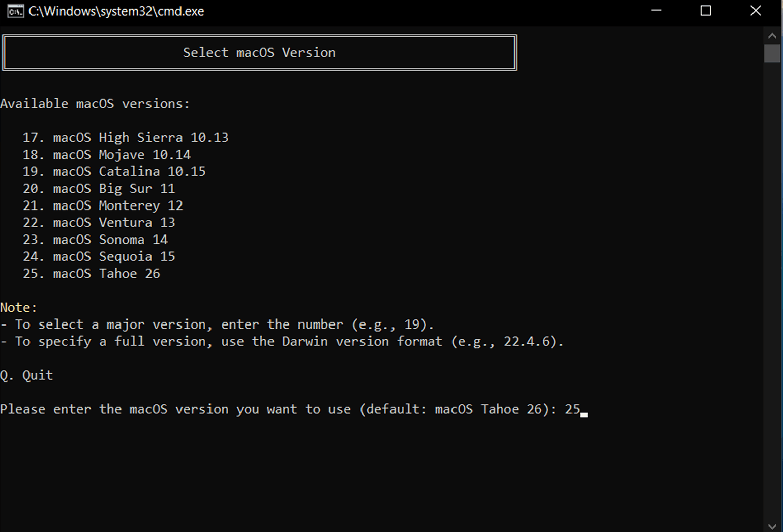Click the 'Select macOS Version' header text
The image size is (783, 532).
[x=259, y=53]
